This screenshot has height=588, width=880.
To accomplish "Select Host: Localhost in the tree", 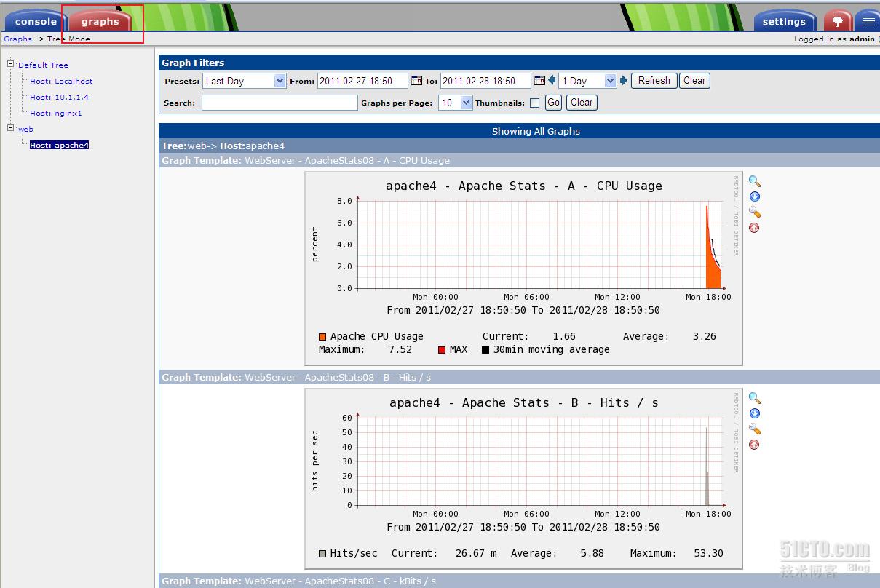I will (61, 81).
